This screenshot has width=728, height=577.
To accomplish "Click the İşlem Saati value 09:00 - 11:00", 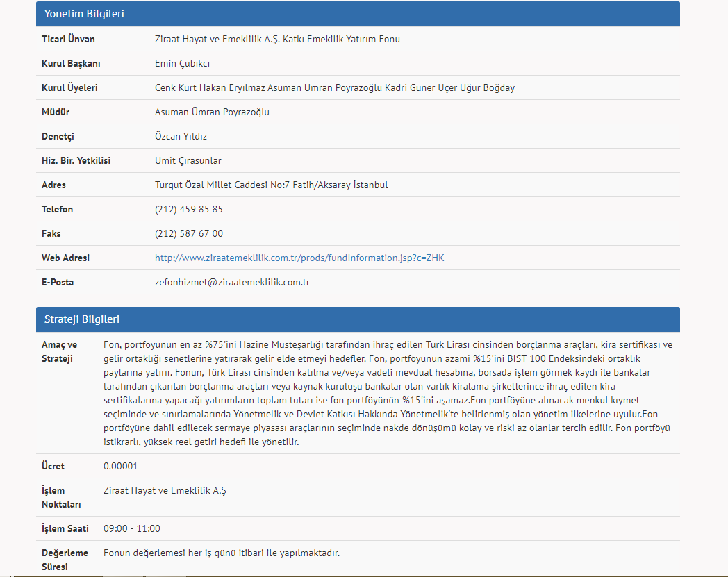I will click(132, 528).
